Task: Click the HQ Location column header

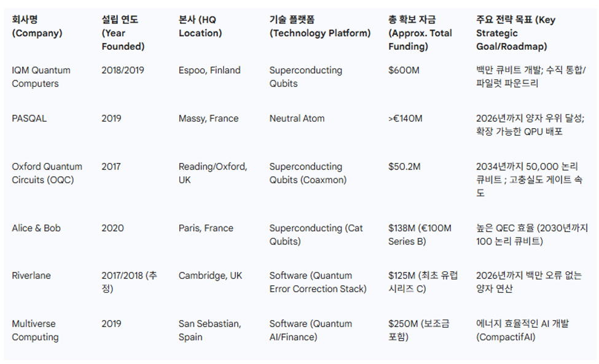Action: (x=200, y=26)
